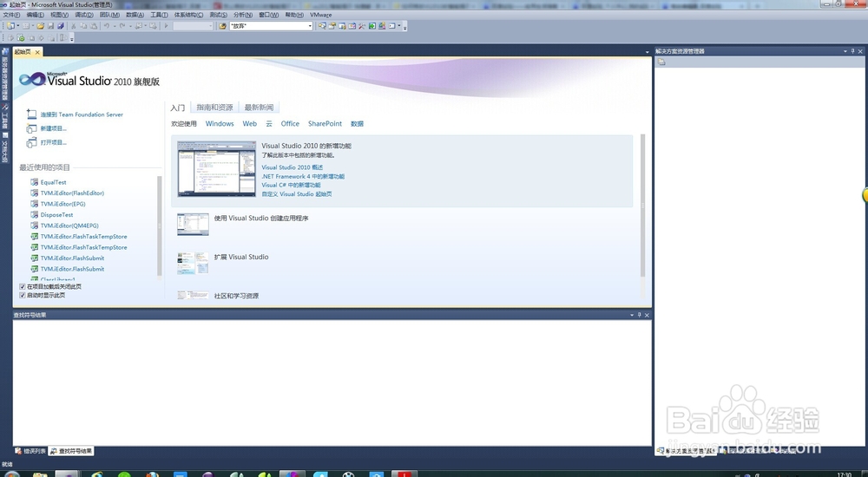Click the Find in Files icon beside the search box
The width and height of the screenshot is (868, 477).
[222, 26]
